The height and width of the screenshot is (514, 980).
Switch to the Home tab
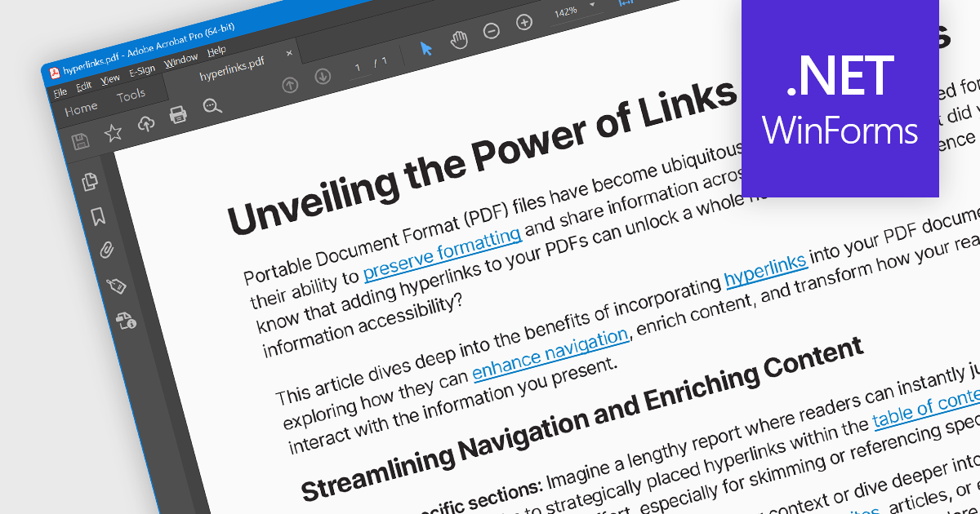click(x=81, y=109)
